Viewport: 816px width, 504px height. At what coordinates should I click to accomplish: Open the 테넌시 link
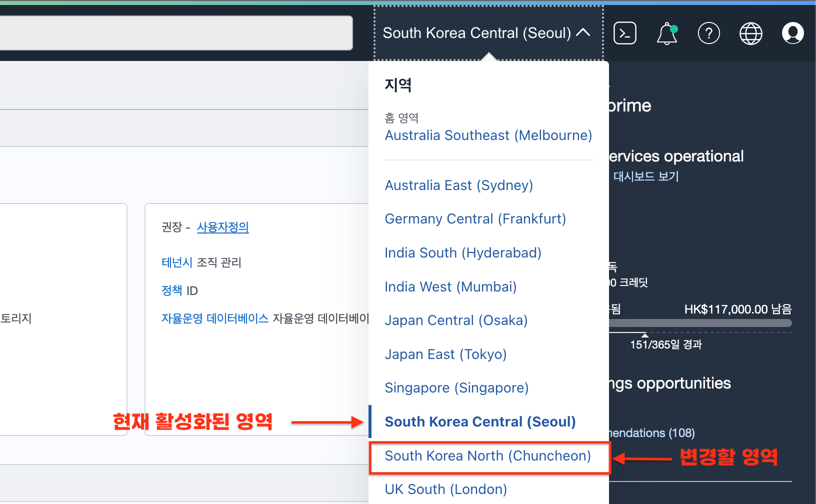177,262
